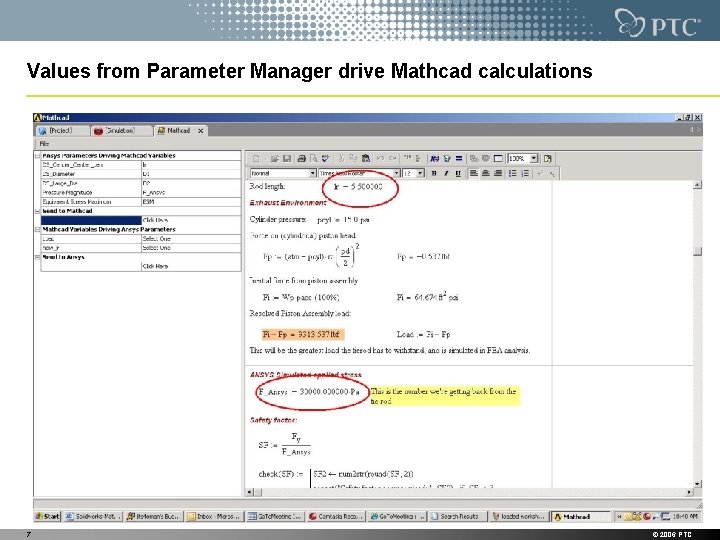Screen dimensions: 720x540
Task: Click the Print icon
Action: (301, 158)
